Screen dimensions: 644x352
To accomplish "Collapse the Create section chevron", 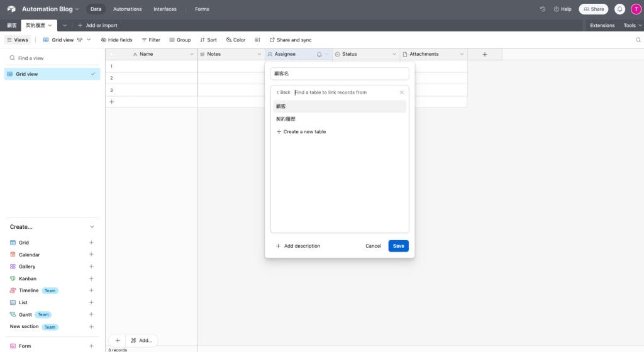I will click(x=92, y=227).
